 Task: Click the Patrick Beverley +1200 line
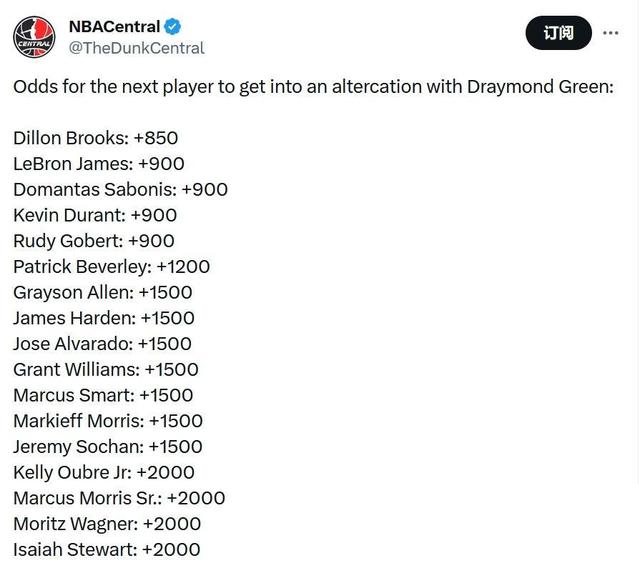111,266
